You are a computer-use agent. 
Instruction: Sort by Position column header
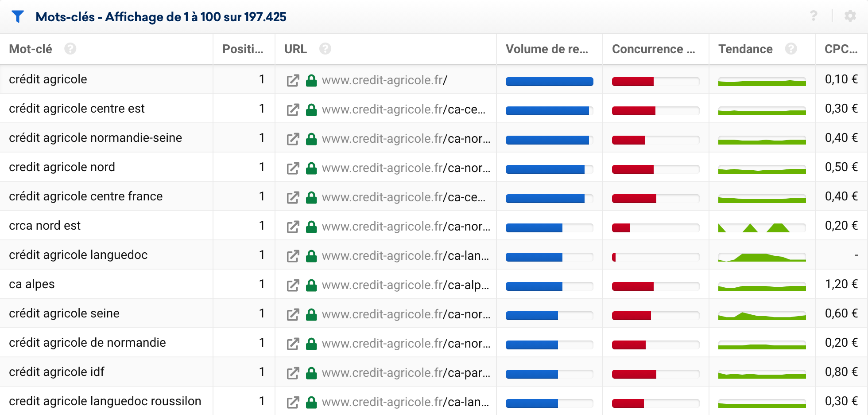[243, 49]
